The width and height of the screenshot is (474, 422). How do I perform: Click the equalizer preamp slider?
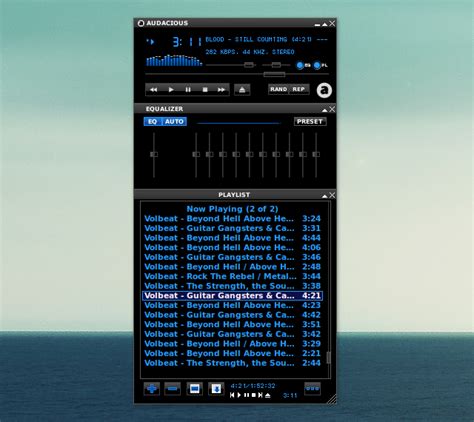(154, 155)
